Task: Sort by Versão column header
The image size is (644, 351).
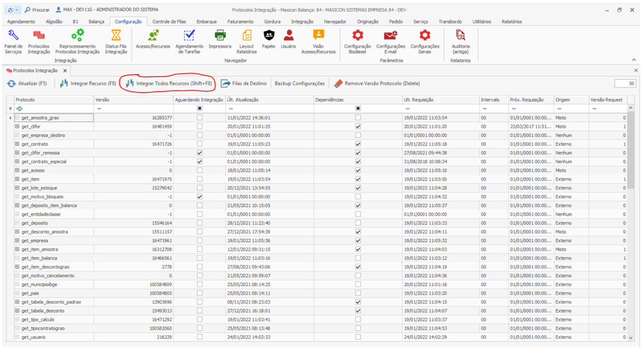Action: coord(134,100)
